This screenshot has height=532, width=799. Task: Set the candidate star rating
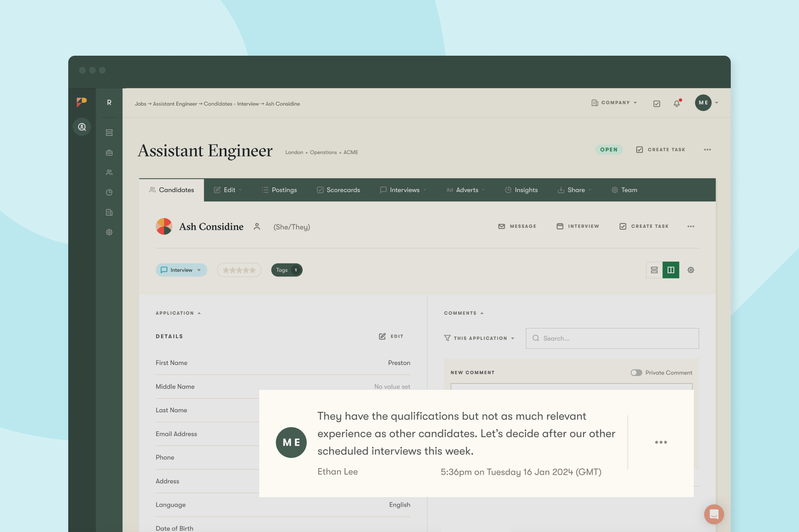point(239,270)
